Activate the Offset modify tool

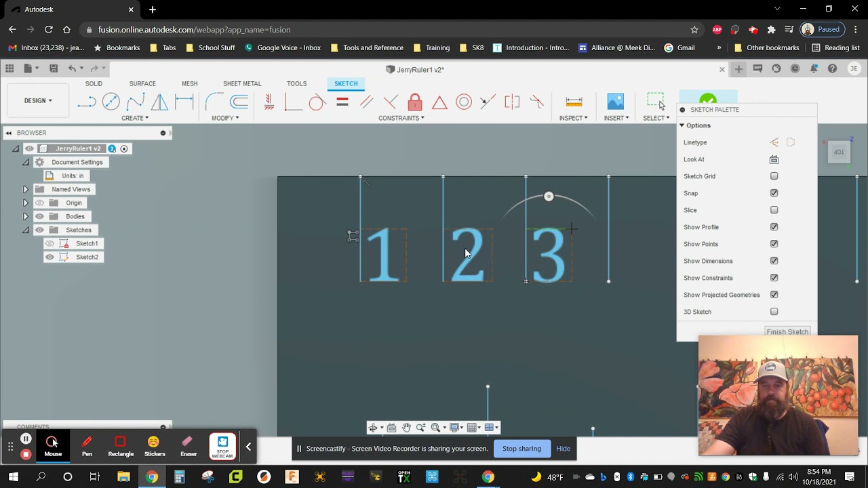pyautogui.click(x=239, y=102)
